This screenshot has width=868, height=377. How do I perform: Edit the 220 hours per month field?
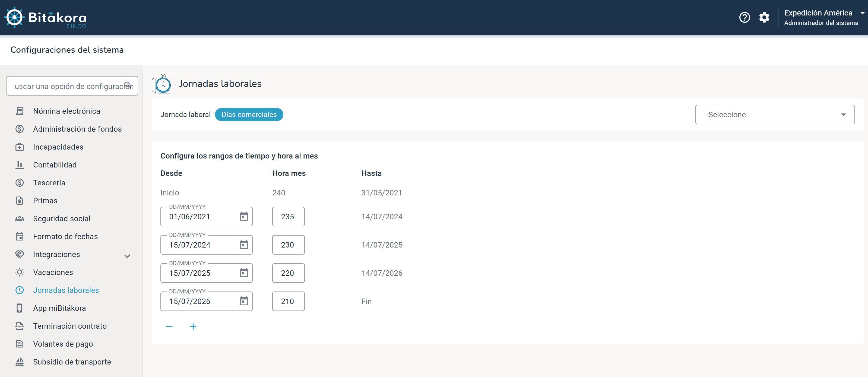[289, 273]
